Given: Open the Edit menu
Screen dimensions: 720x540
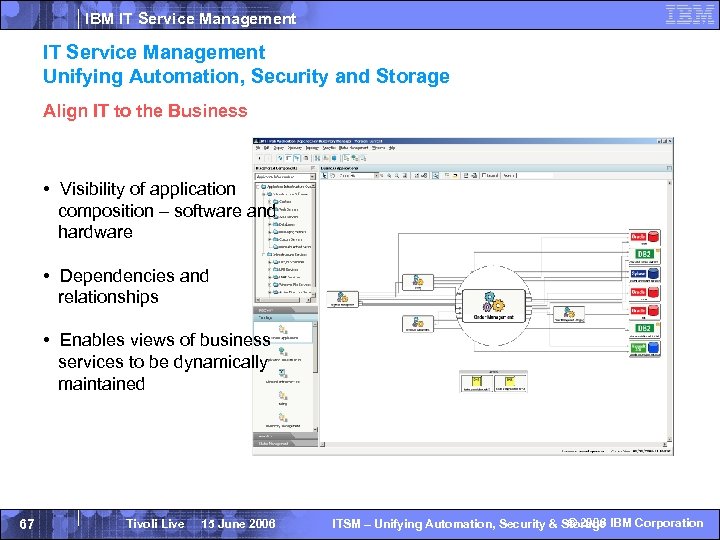Looking at the screenshot, I should [x=266, y=148].
